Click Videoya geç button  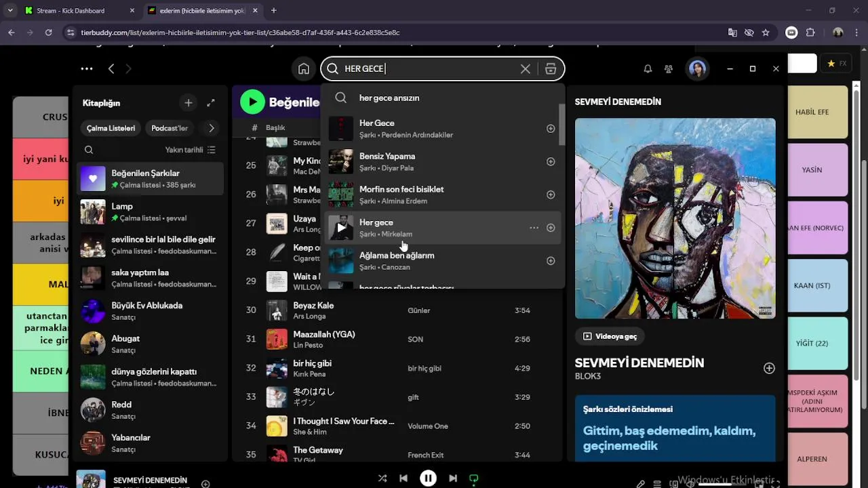click(x=610, y=336)
